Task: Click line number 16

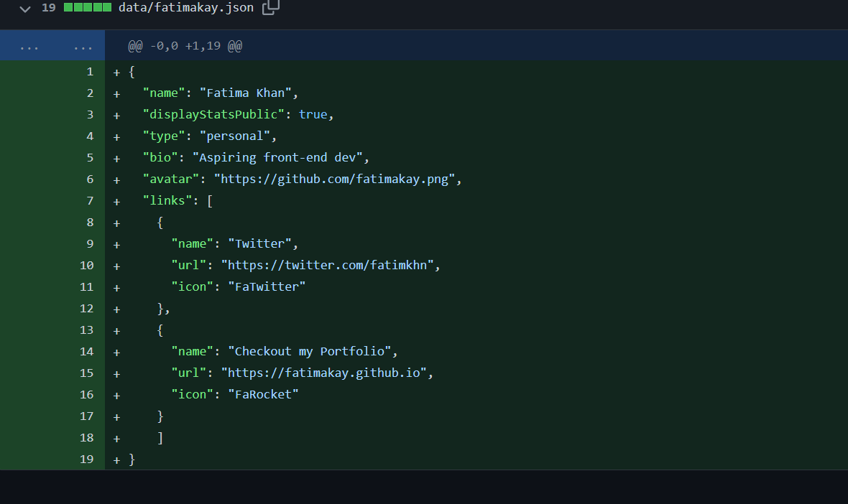Action: click(x=86, y=395)
